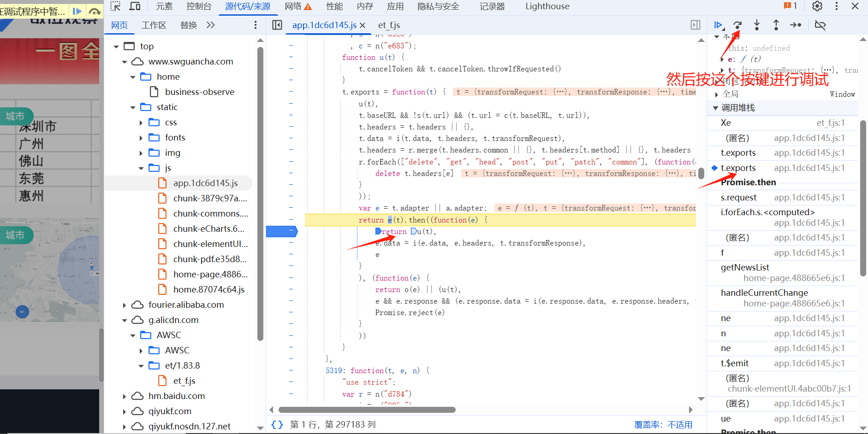Open the 记录器 panel
Viewport: 868px width, 434px height.
click(492, 6)
